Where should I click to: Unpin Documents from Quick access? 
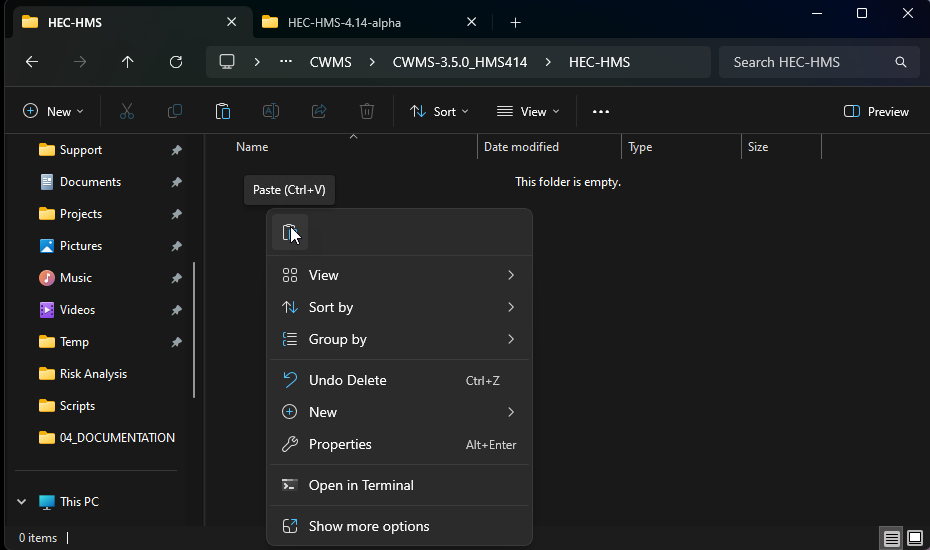[176, 182]
